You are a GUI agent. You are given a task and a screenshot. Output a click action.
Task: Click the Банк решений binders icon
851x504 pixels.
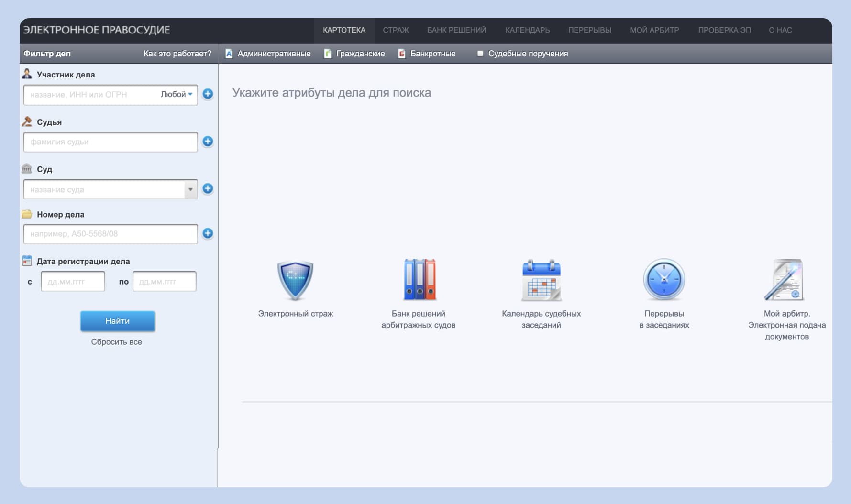(419, 280)
